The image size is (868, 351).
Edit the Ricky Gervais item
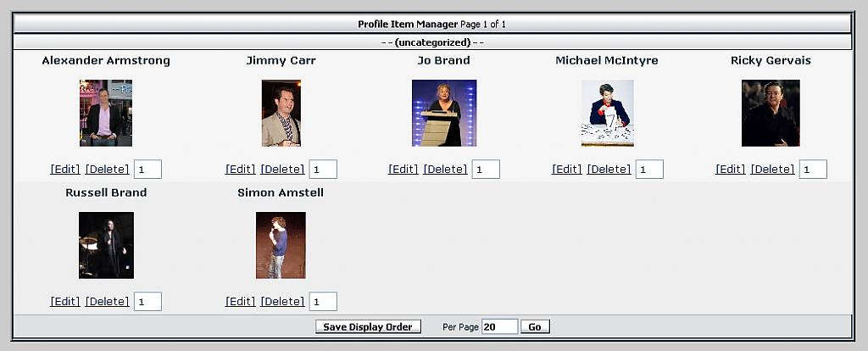click(x=731, y=170)
